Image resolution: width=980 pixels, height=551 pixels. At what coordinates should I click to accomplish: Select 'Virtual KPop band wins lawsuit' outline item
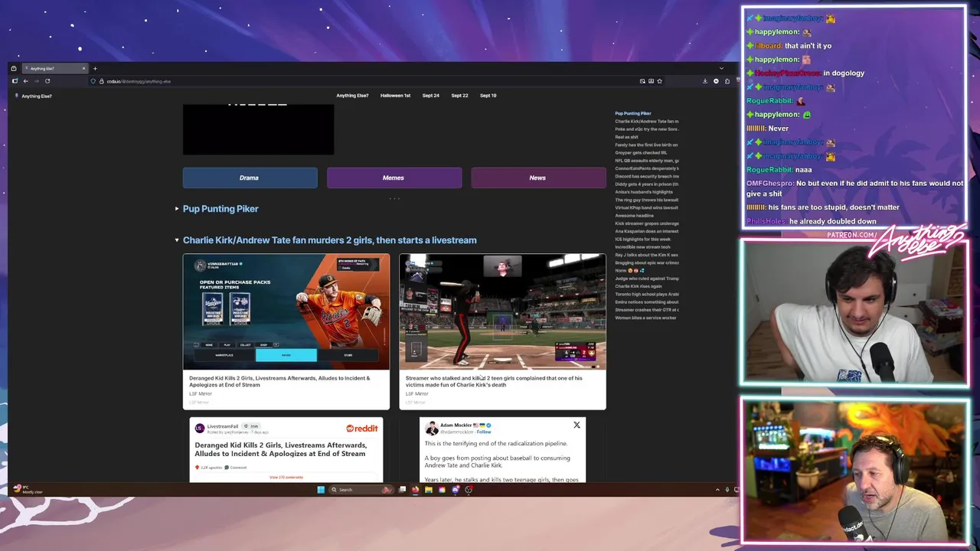tap(646, 208)
